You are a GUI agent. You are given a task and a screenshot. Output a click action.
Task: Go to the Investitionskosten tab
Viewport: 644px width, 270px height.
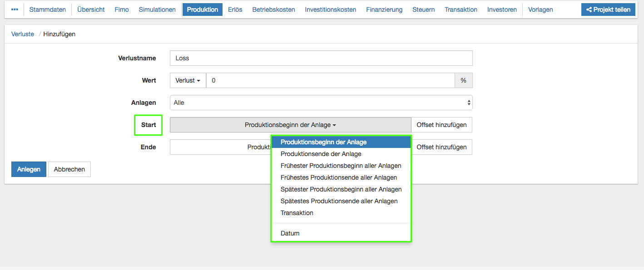point(330,10)
